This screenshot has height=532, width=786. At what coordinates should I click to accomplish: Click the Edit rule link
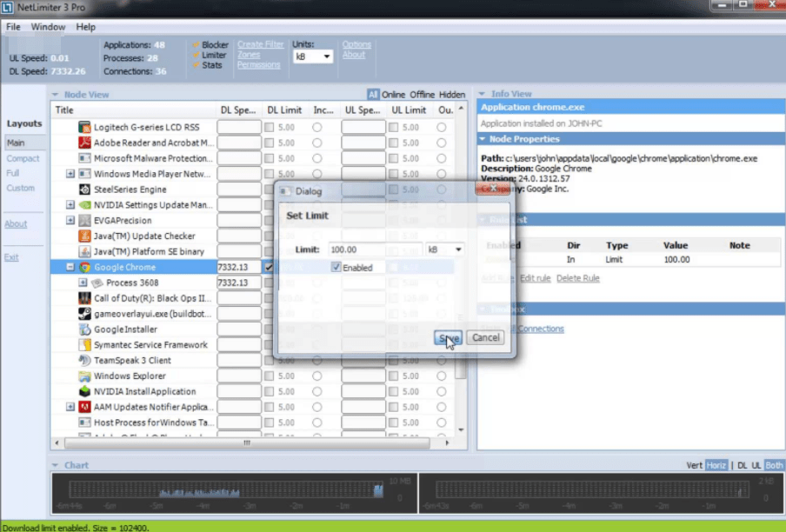pos(535,278)
